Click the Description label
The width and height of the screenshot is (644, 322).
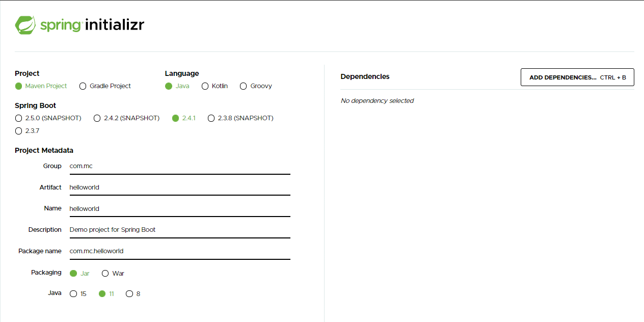coord(45,230)
